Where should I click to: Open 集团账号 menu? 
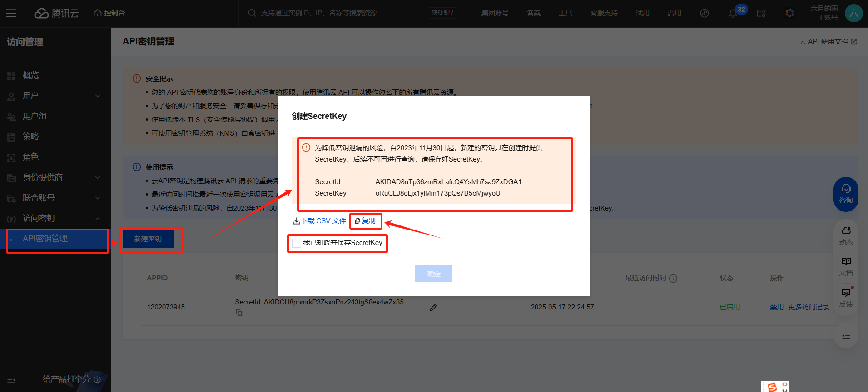[x=495, y=13]
